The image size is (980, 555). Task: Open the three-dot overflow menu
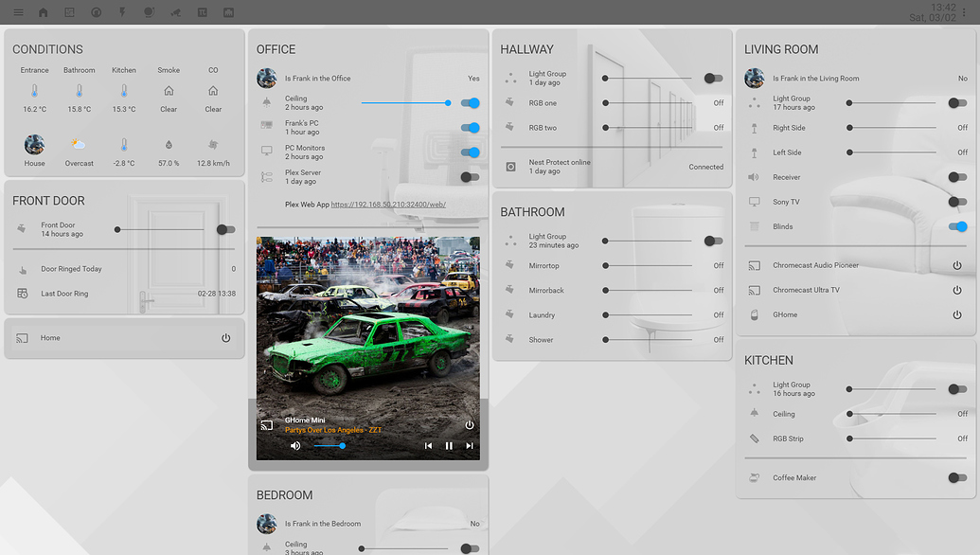(x=964, y=12)
